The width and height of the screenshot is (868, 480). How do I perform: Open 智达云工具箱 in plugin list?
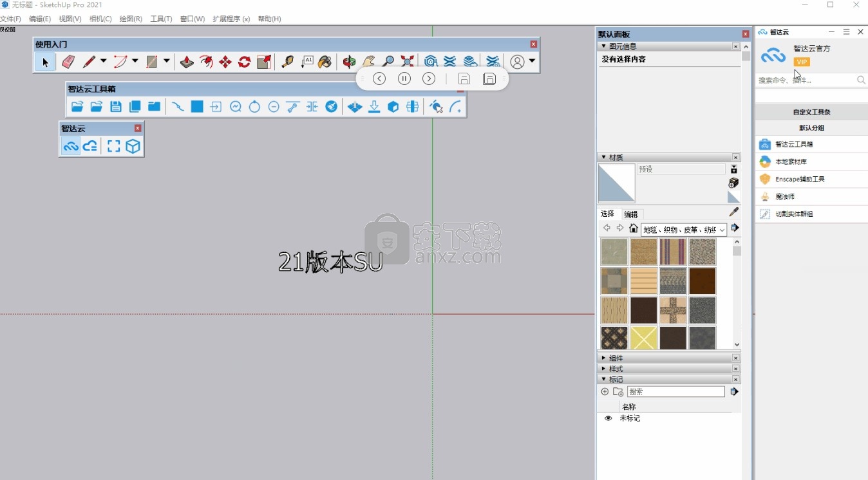coord(811,144)
